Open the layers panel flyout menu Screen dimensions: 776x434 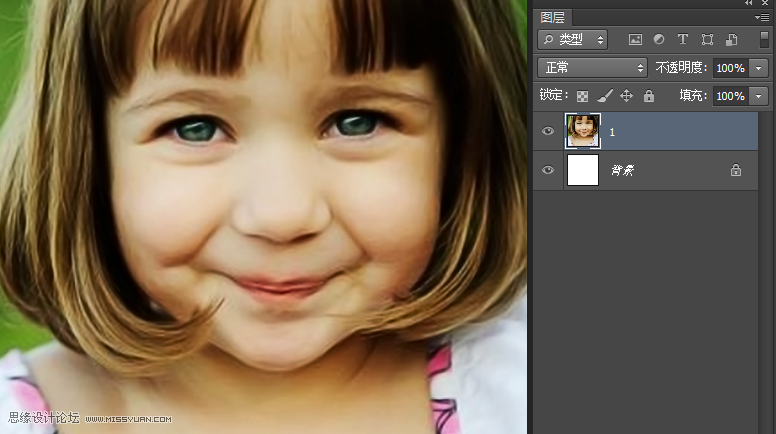[762, 17]
